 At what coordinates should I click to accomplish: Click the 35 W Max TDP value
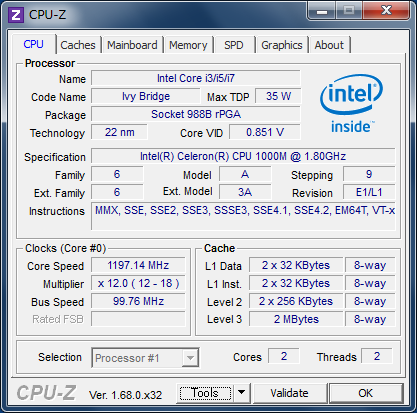pos(278,96)
